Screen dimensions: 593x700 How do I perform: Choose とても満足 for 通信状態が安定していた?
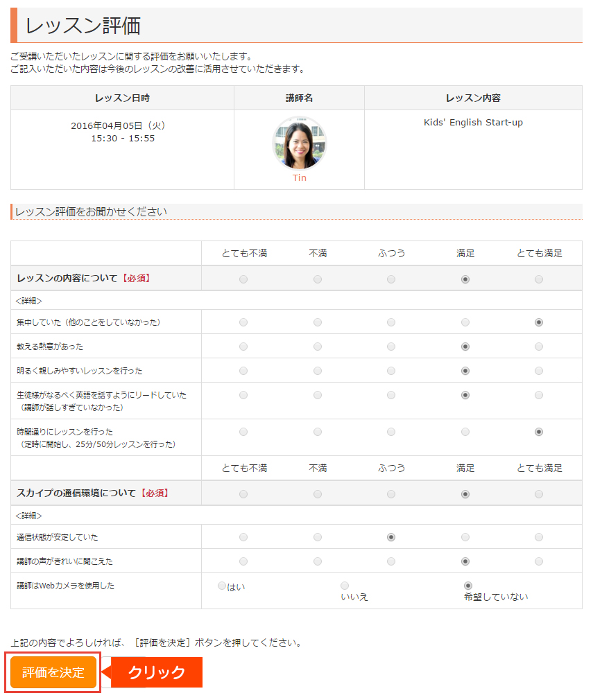pyautogui.click(x=539, y=537)
